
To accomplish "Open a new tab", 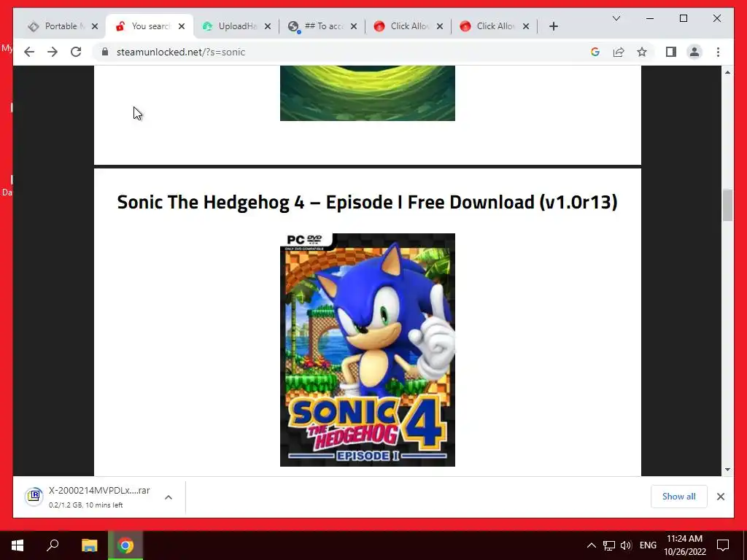I will click(553, 26).
